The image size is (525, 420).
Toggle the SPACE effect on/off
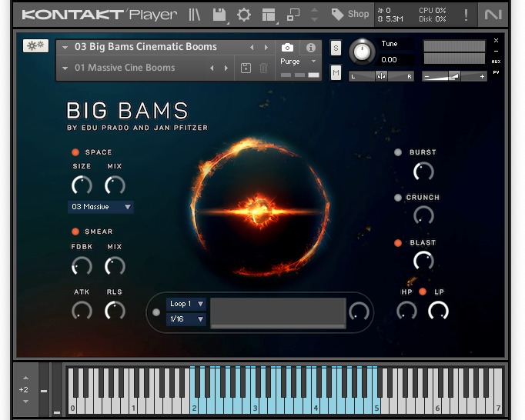click(75, 152)
